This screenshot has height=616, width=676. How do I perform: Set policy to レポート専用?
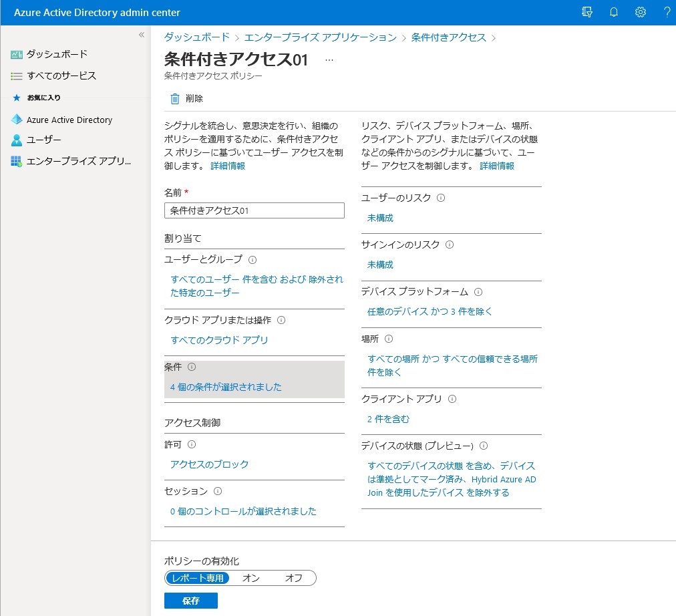pos(198,578)
